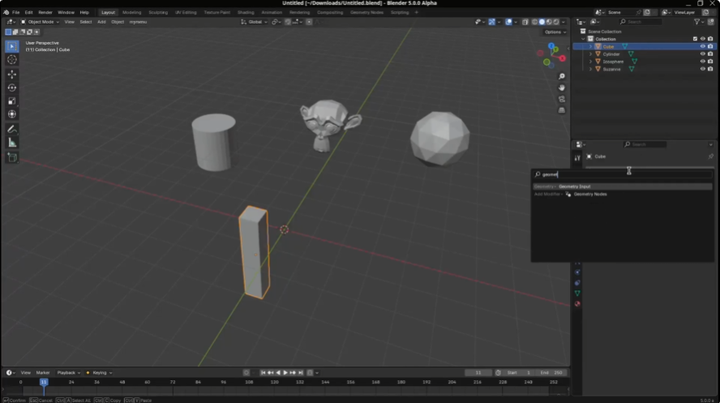The height and width of the screenshot is (403, 720).
Task: Open the Object Mode dropdown
Action: click(40, 22)
